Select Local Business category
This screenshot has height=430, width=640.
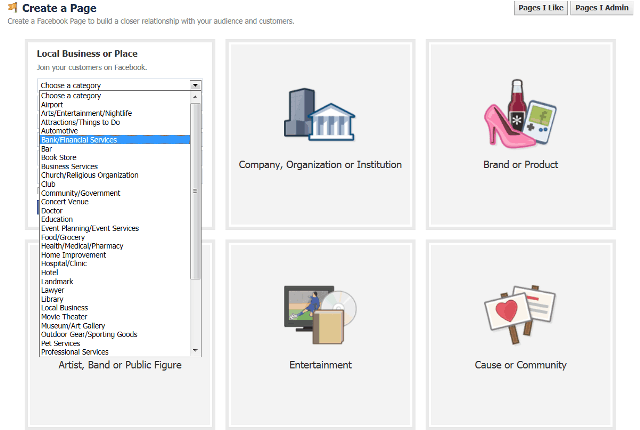[x=115, y=308]
